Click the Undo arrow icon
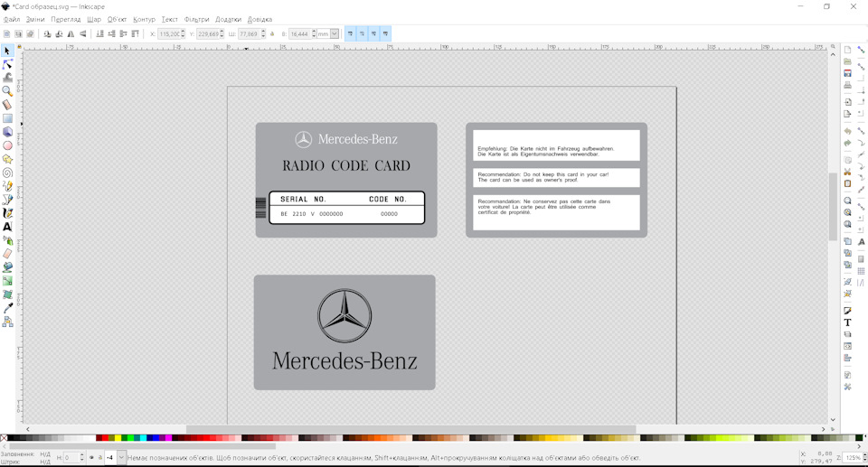This screenshot has height=467, width=868. pos(847,131)
